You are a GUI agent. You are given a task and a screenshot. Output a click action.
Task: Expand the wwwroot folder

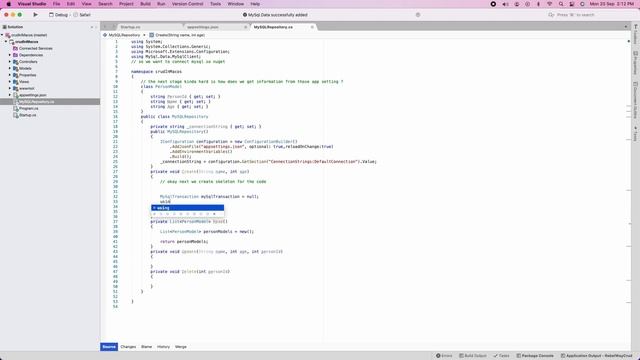point(10,88)
